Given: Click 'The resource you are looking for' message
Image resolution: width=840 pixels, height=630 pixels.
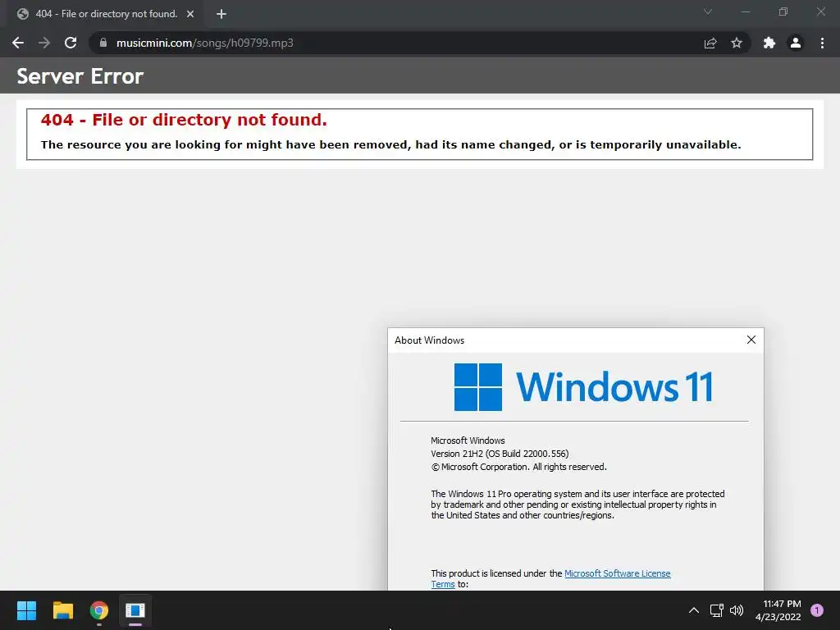Looking at the screenshot, I should click(x=390, y=144).
